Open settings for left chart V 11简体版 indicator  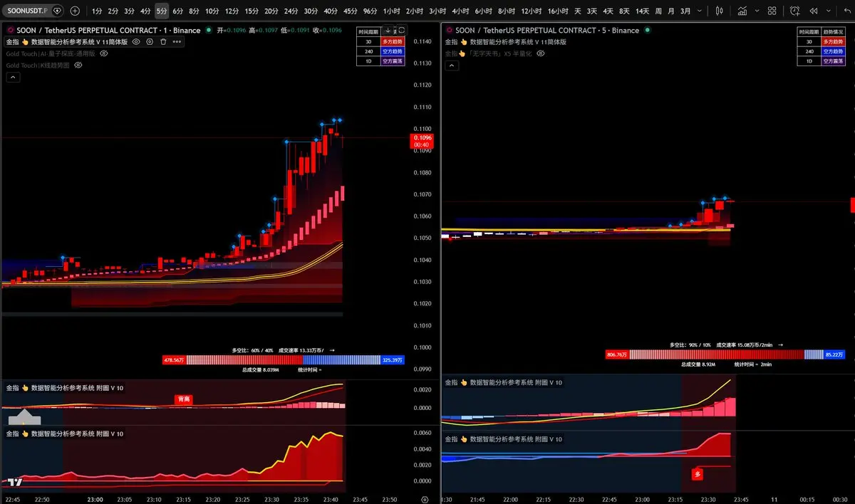click(150, 42)
